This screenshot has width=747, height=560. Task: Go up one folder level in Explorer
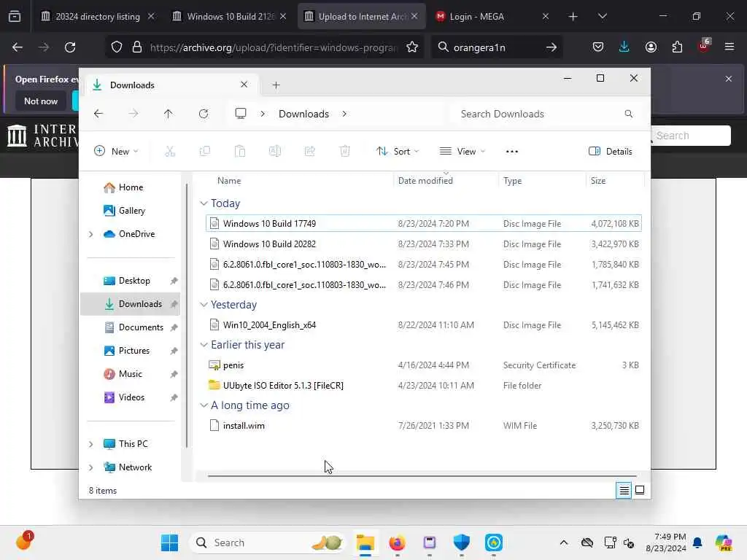[x=169, y=114]
